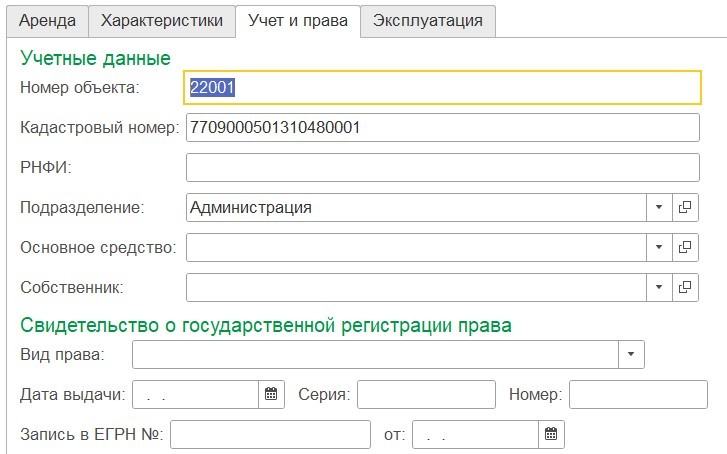Viewport: 727px width, 454px height.
Task: Click the Дата выдачи date input
Action: (x=196, y=394)
